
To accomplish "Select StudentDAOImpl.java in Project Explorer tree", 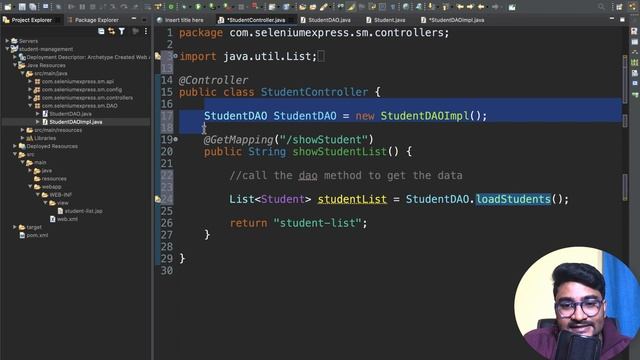I will coord(76,122).
